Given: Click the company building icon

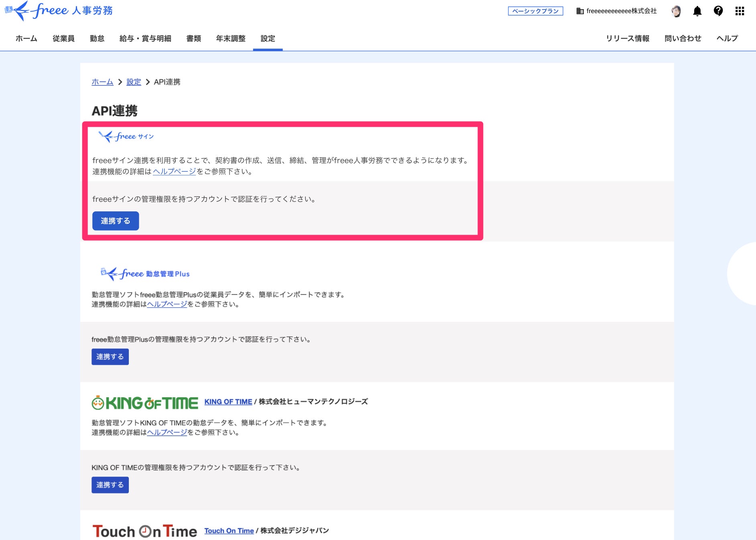Looking at the screenshot, I should pos(580,11).
